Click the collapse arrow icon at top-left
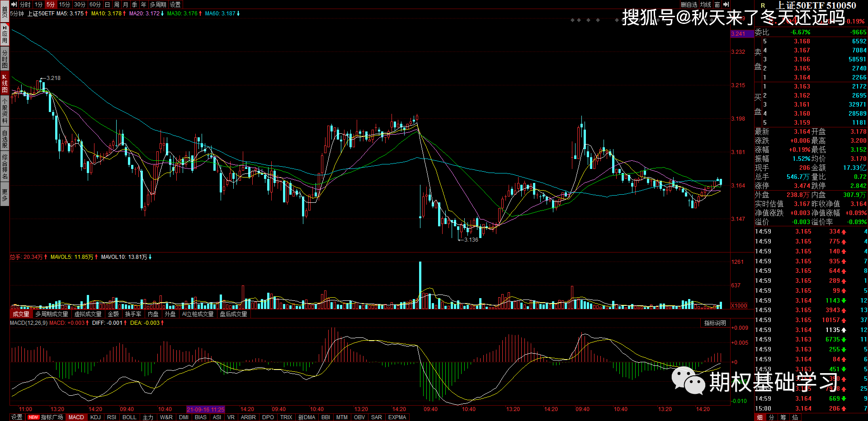The height and width of the screenshot is (421, 868). tap(14, 5)
